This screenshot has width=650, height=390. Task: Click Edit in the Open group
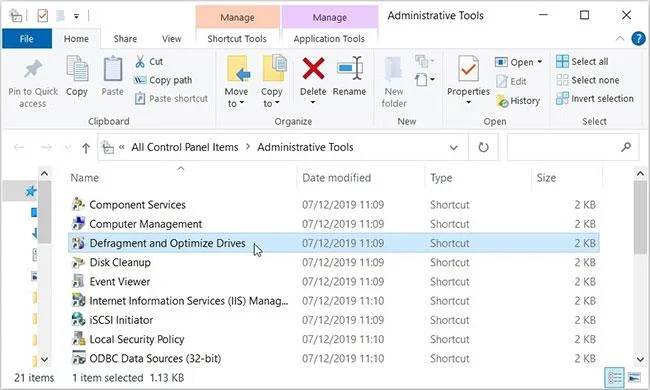(x=511, y=82)
